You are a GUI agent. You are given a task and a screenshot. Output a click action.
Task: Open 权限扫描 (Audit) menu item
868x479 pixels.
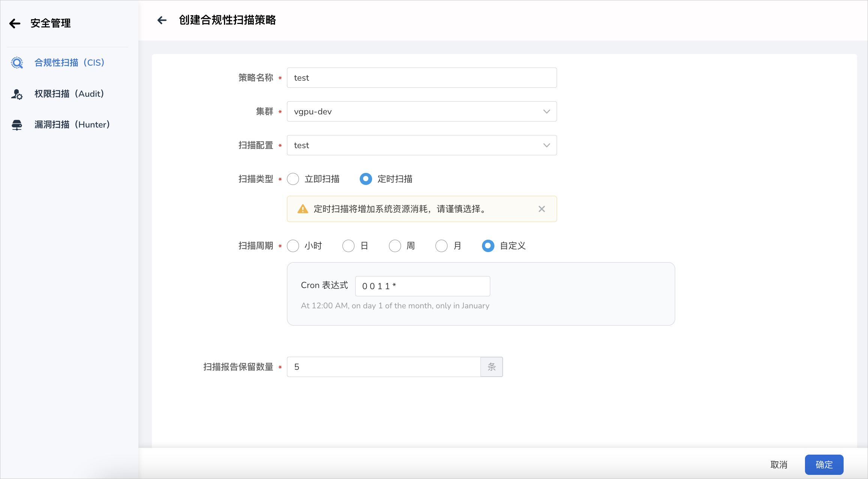69,94
